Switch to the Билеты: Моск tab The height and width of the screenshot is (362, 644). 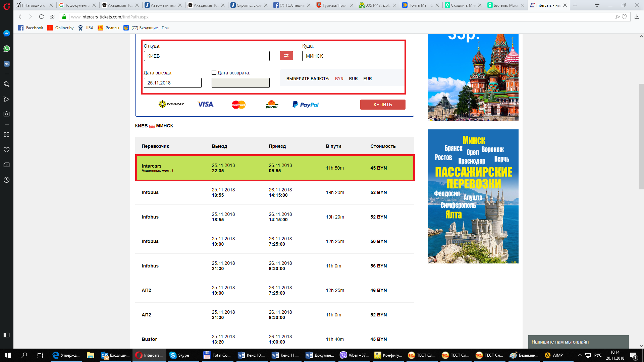[x=506, y=5]
